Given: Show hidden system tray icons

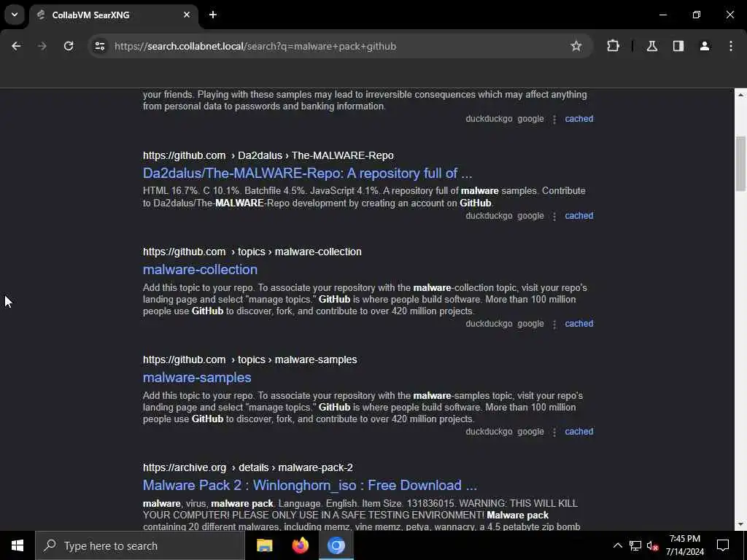Looking at the screenshot, I should 617,545.
